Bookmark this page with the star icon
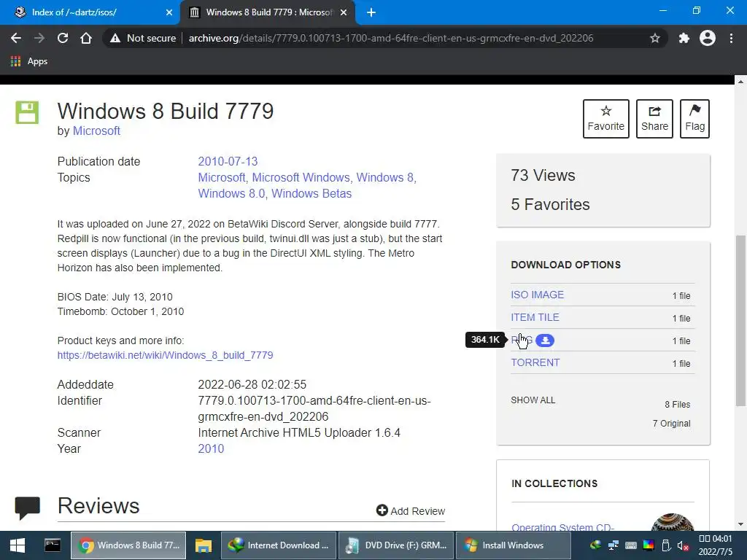 click(x=655, y=38)
